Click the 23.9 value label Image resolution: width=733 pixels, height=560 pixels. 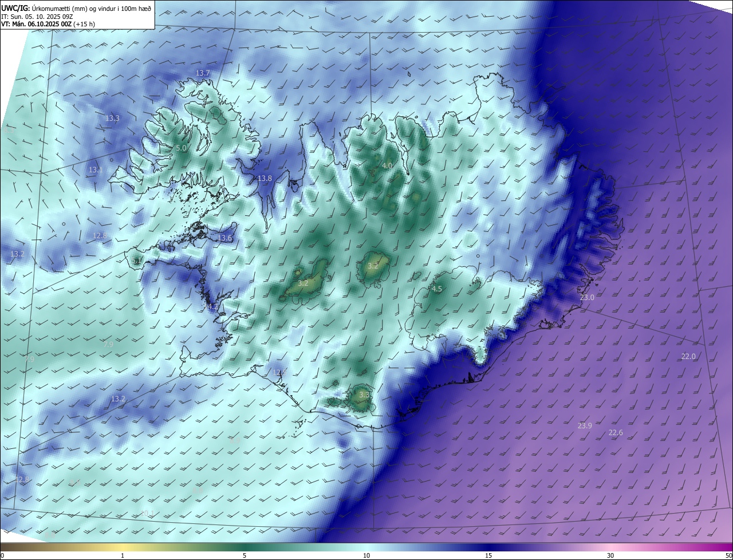click(585, 426)
